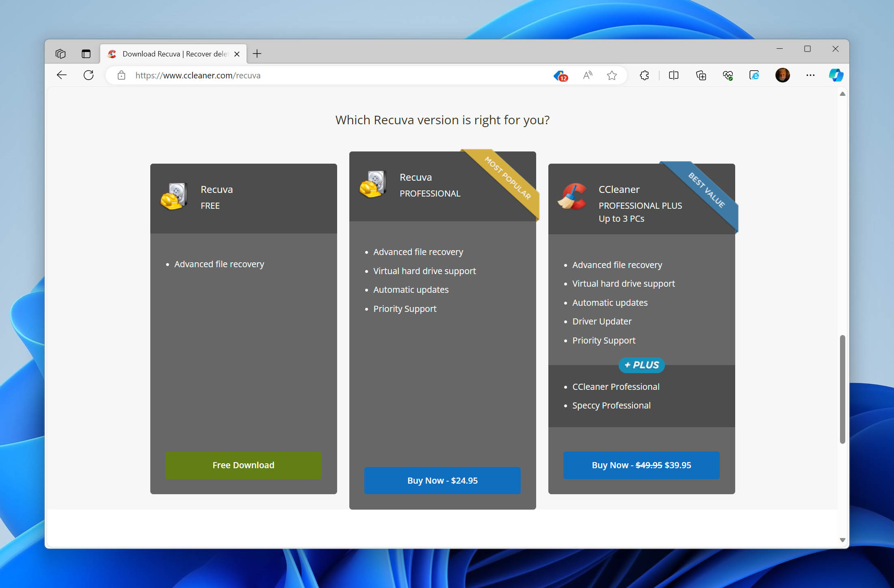The width and height of the screenshot is (894, 588).
Task: Open the Extensions puzzle icon
Action: [x=644, y=75]
